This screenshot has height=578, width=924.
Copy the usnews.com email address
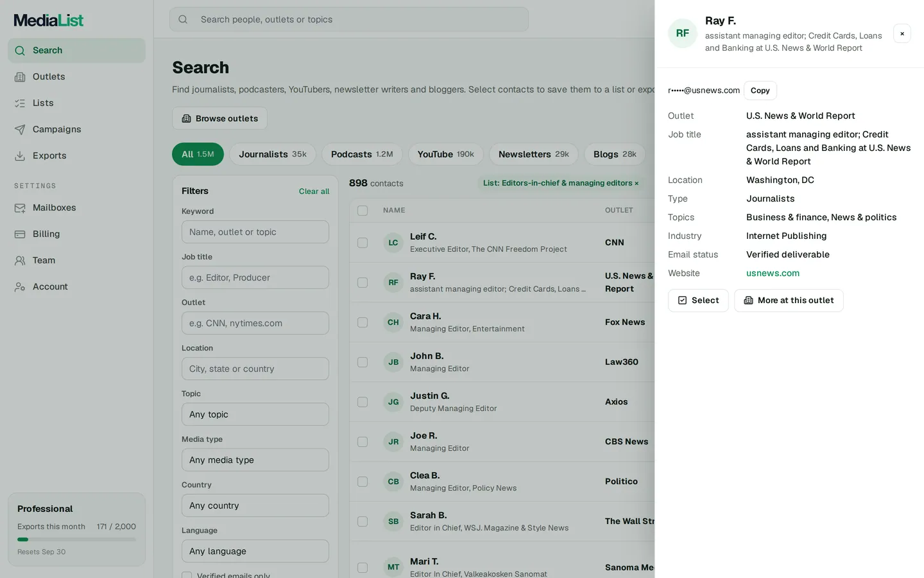pos(760,91)
